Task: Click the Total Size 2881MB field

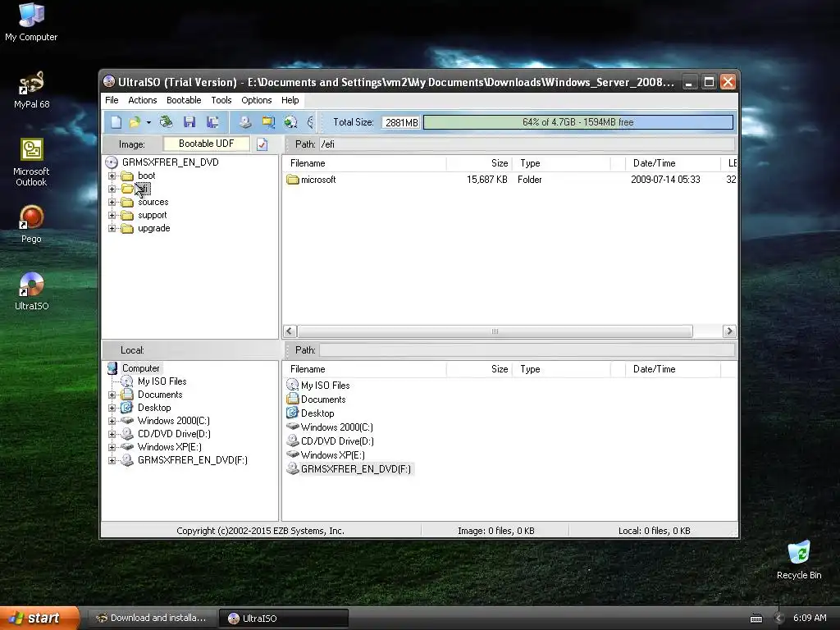Action: [x=401, y=122]
